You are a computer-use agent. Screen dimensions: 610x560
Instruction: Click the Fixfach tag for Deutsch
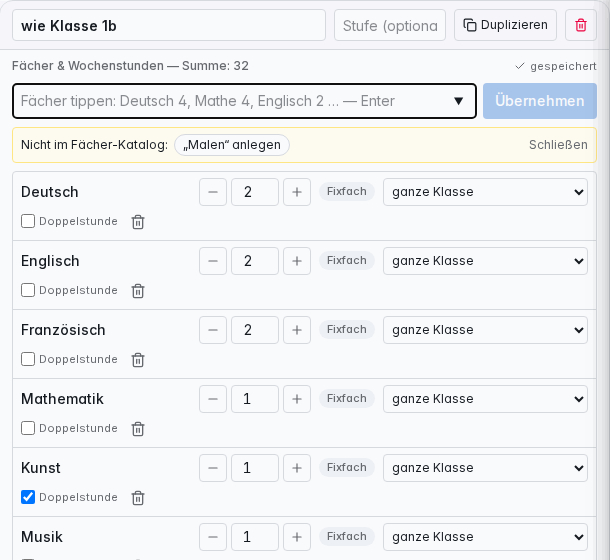point(347,191)
